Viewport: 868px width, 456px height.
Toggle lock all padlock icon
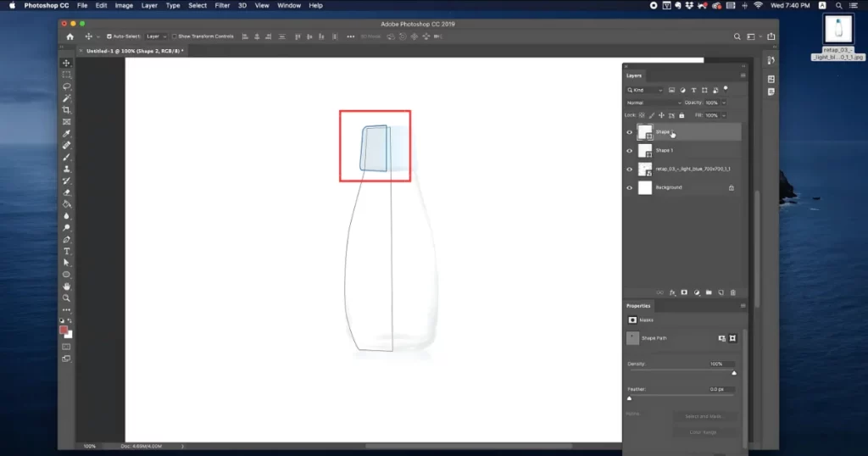pos(682,115)
